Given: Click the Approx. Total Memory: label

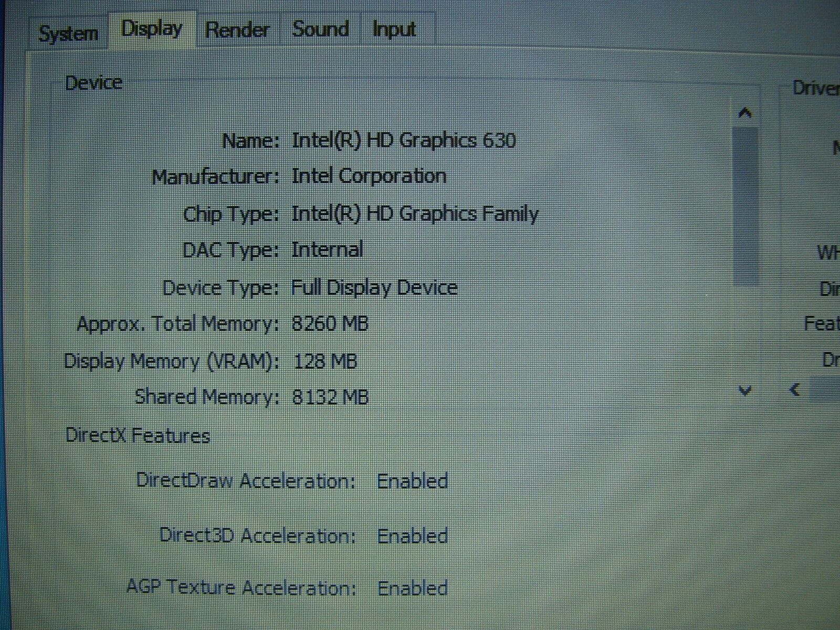Looking at the screenshot, I should pos(177,324).
